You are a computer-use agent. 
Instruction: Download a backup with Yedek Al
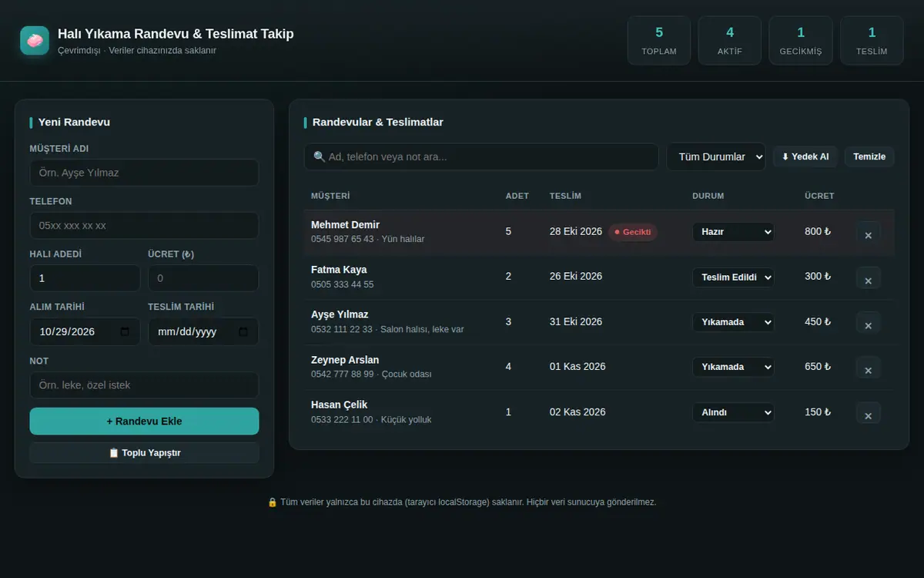[805, 156]
